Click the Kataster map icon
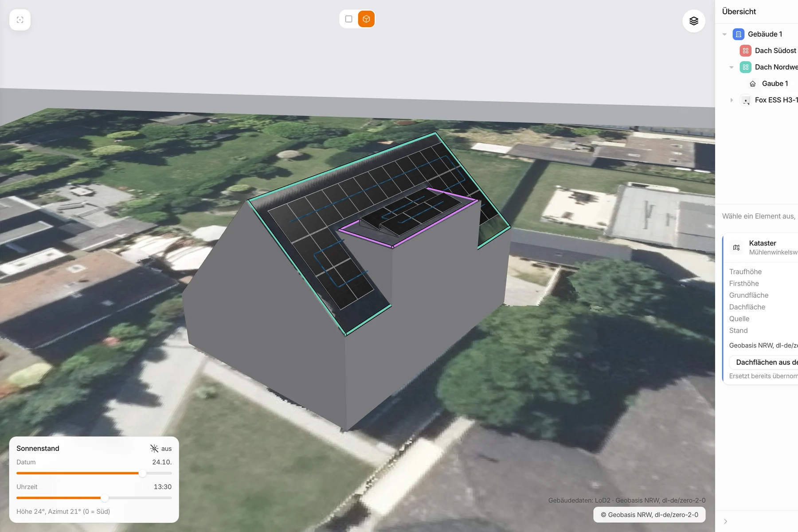The image size is (798, 532). click(x=736, y=247)
